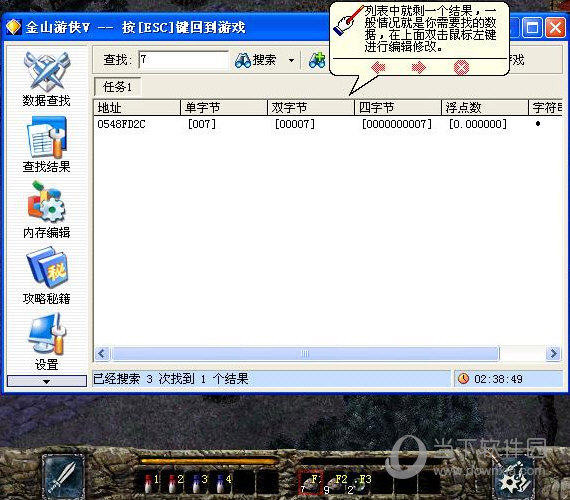The height and width of the screenshot is (500, 570).
Task: Click the 四字节 column header
Action: pos(398,108)
